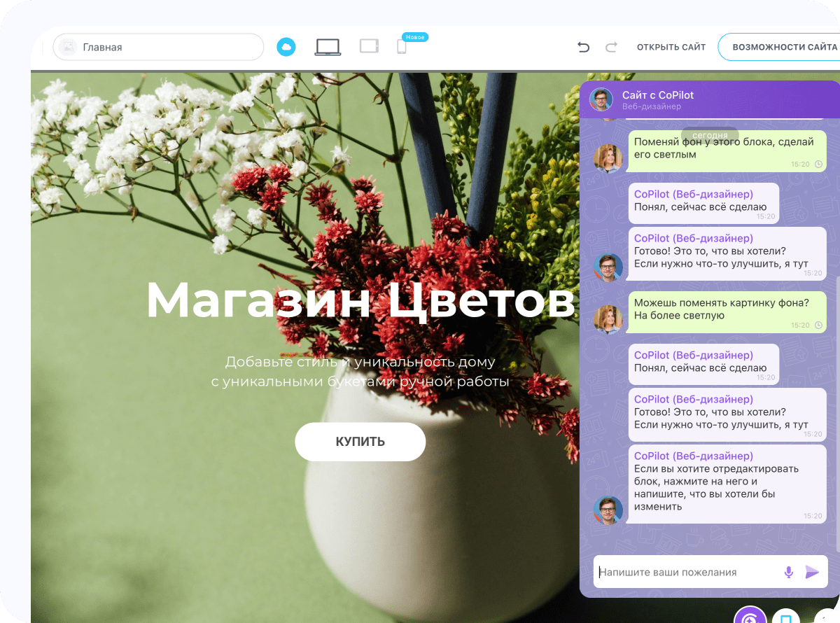Send the chat message arrow
The height and width of the screenshot is (623, 840).
[x=812, y=572]
